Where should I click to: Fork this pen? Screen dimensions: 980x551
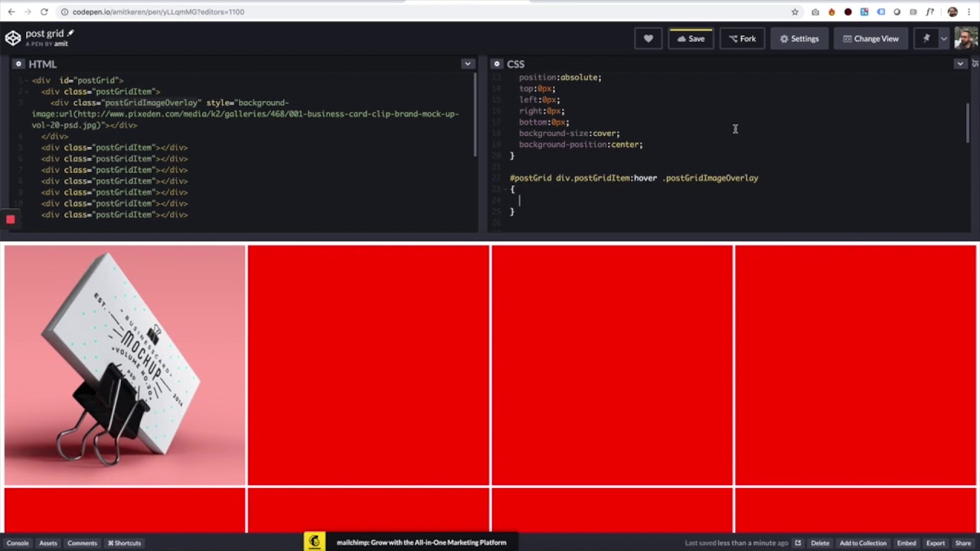[742, 38]
